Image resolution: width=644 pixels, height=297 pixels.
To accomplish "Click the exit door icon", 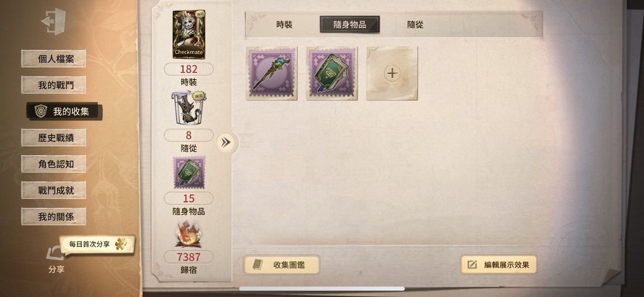I will 53,21.
